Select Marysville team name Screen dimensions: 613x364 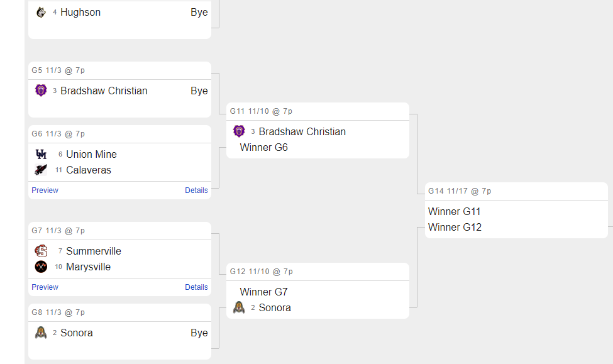(x=89, y=267)
